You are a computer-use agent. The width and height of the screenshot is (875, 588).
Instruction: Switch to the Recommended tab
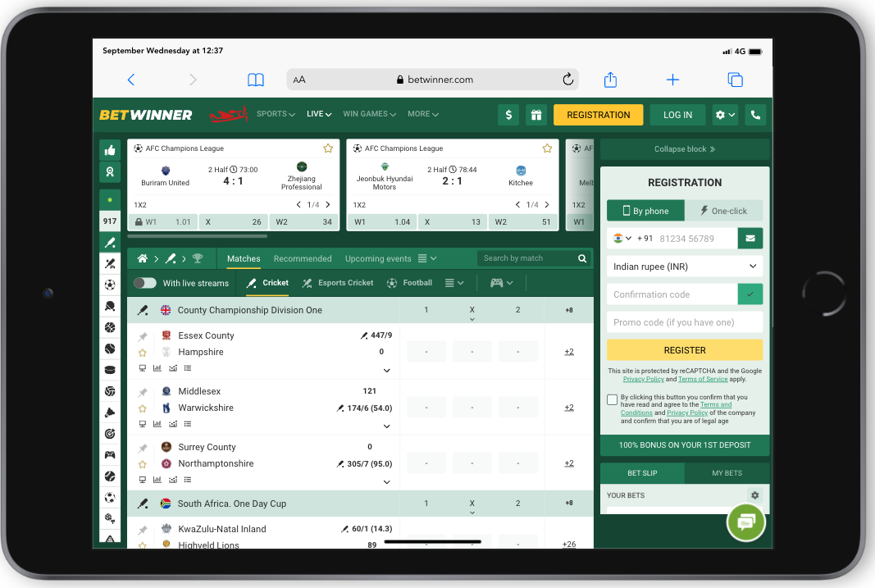(x=303, y=259)
